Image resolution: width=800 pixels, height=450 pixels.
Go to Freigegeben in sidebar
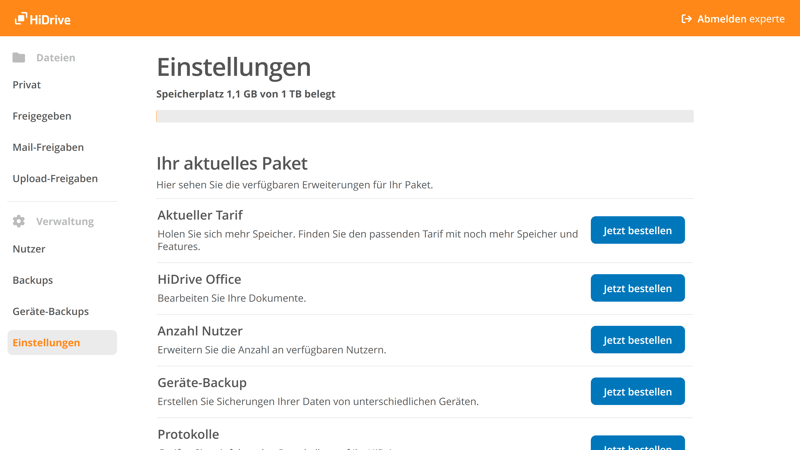tap(42, 116)
